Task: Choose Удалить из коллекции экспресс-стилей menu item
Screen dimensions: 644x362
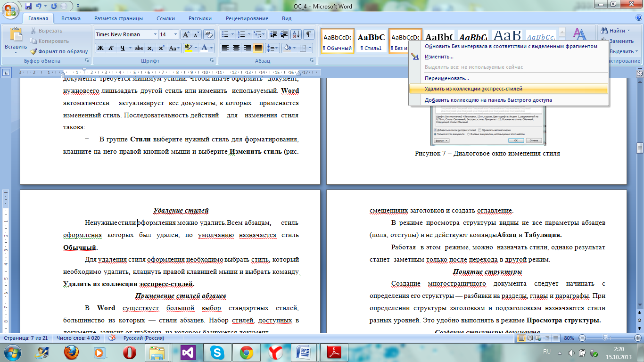Action: [x=509, y=89]
